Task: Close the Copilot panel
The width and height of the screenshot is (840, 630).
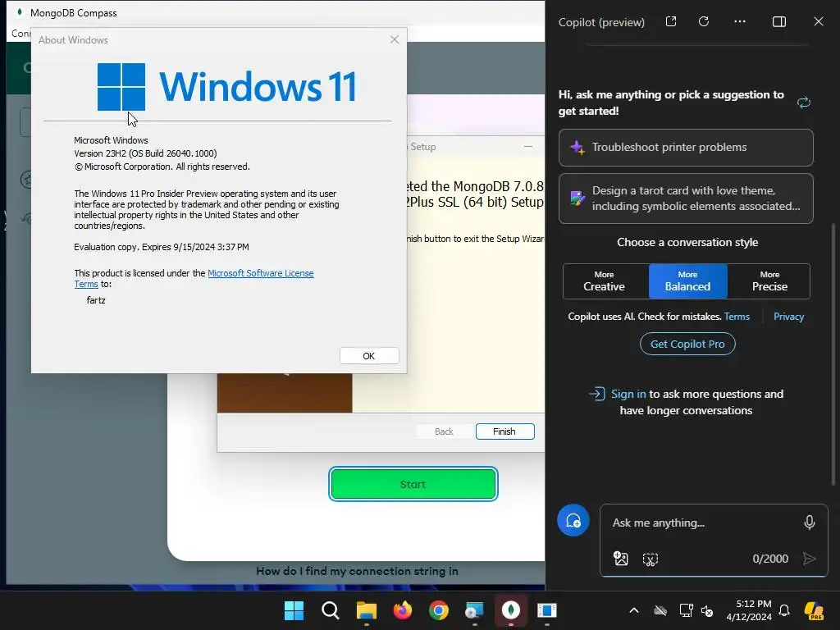Action: [x=818, y=21]
